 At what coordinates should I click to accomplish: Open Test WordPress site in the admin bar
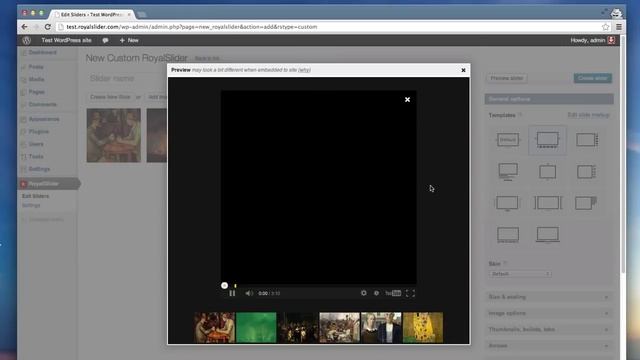[66, 40]
